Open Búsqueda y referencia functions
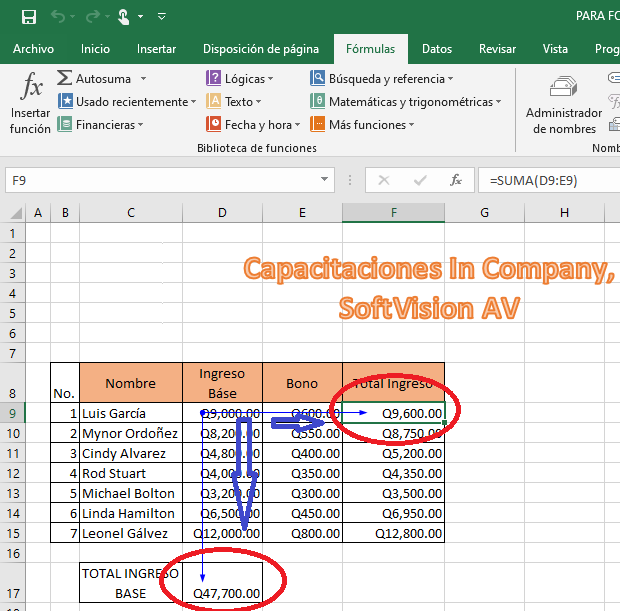Viewport: 620px width, 611px height. click(x=382, y=78)
